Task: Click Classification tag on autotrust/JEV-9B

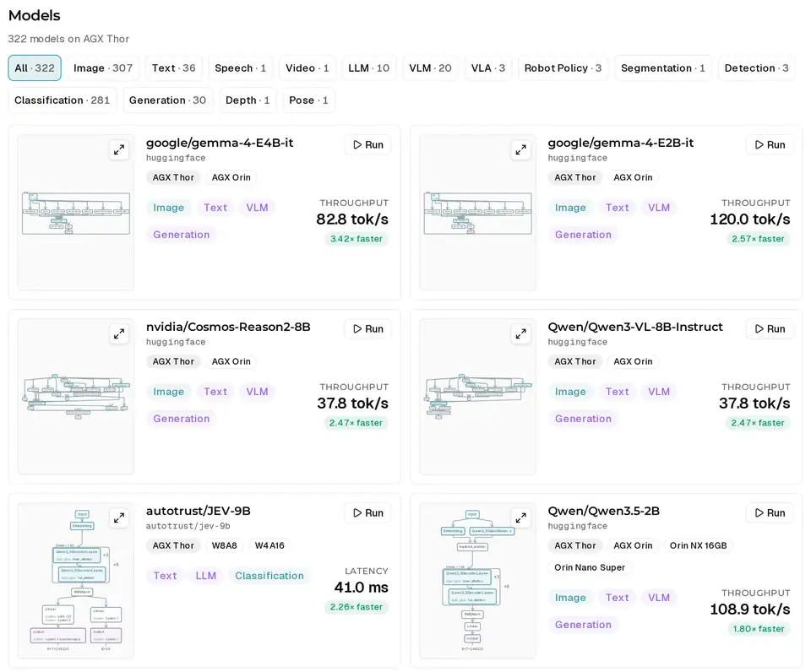Action: 269,576
